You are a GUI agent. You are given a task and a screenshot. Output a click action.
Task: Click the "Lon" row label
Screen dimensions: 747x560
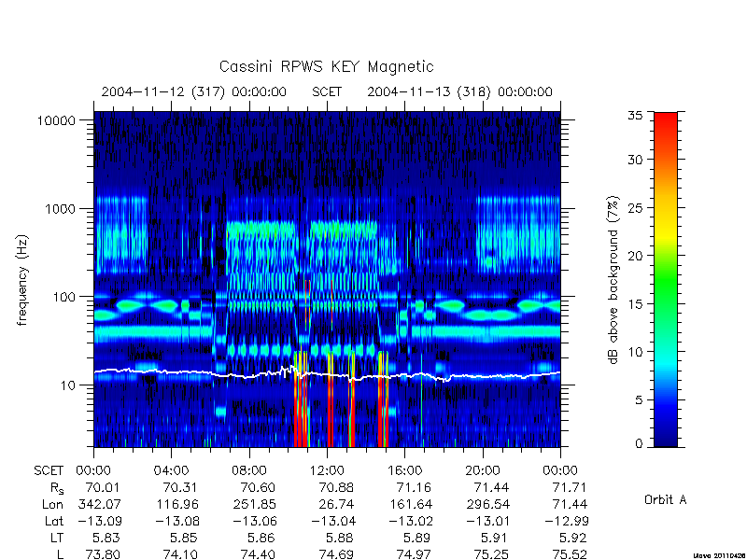coord(53,504)
